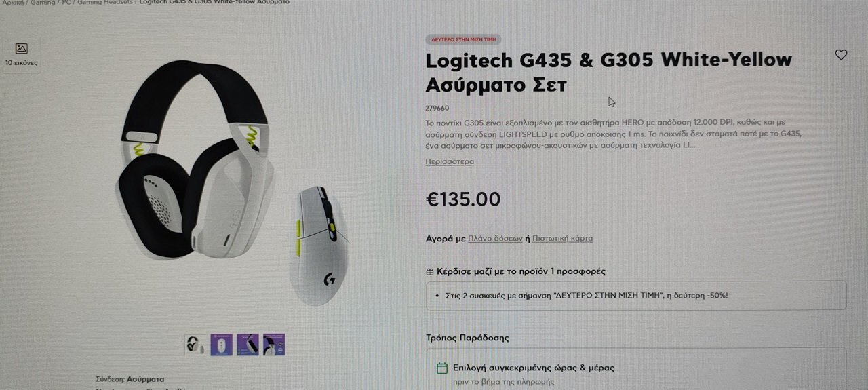The image size is (868, 390).
Task: Go to Gaming in breadcrumb
Action: tap(43, 2)
